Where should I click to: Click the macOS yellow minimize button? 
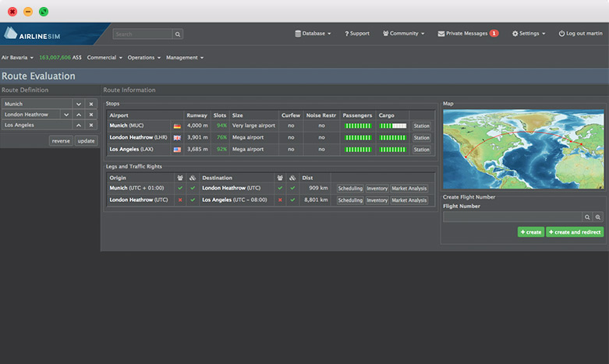point(28,12)
